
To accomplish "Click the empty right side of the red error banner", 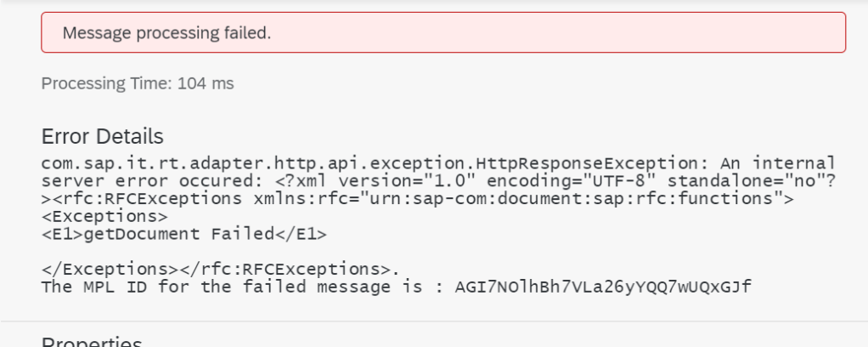I will pos(595,33).
